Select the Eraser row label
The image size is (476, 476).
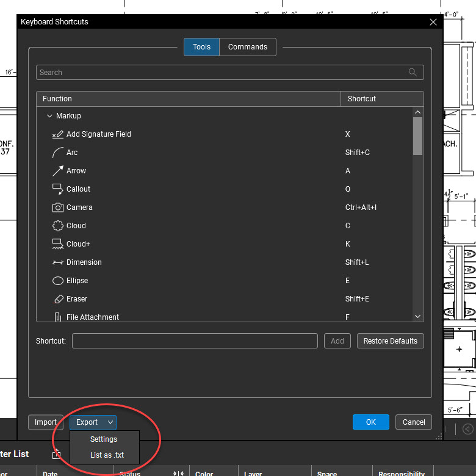pyautogui.click(x=77, y=299)
